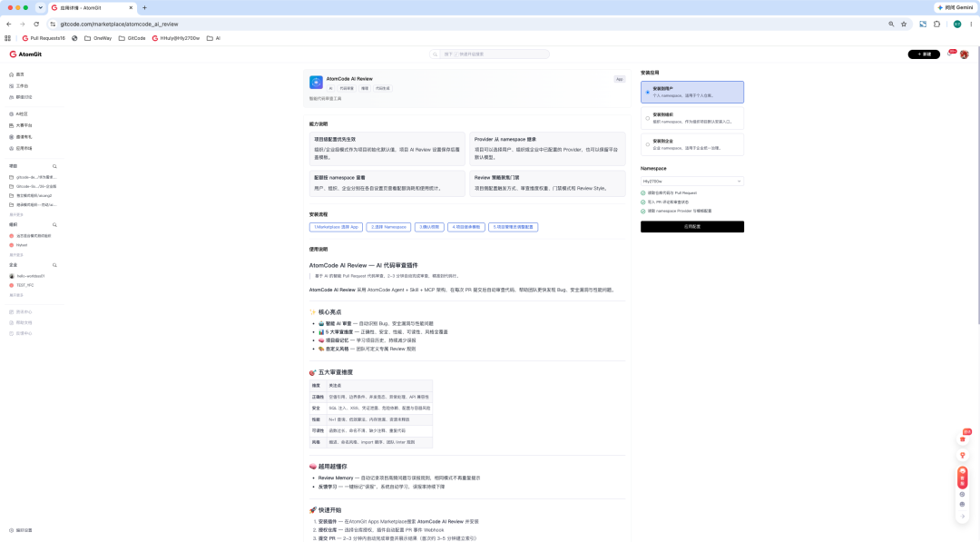This screenshot has height=542, width=980.
Task: Open 资讯中心 in sidebar footer
Action: (23, 312)
